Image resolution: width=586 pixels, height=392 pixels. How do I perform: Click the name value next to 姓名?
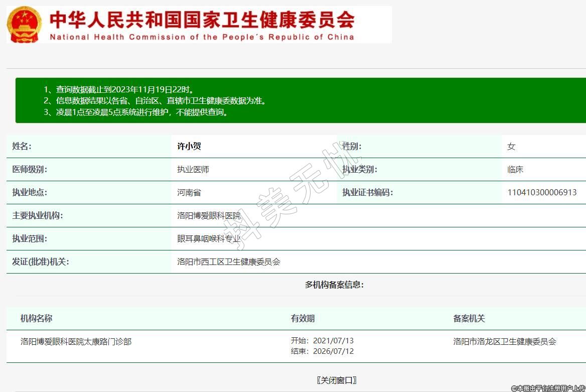point(189,147)
